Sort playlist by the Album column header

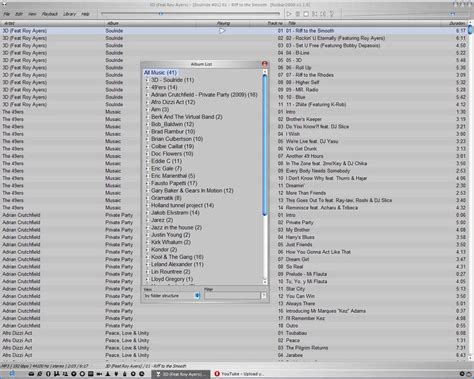point(150,23)
